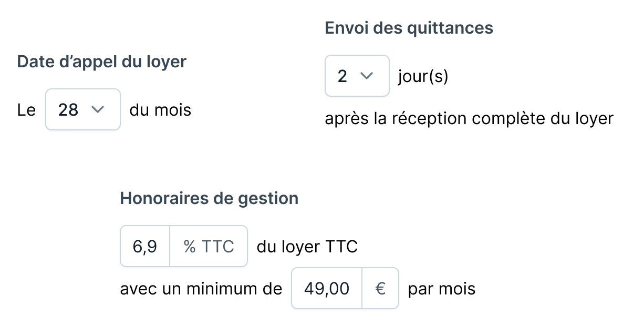Viewport: 644px width, 326px height.
Task: Open the rent call day dropdown showing 28
Action: point(82,109)
